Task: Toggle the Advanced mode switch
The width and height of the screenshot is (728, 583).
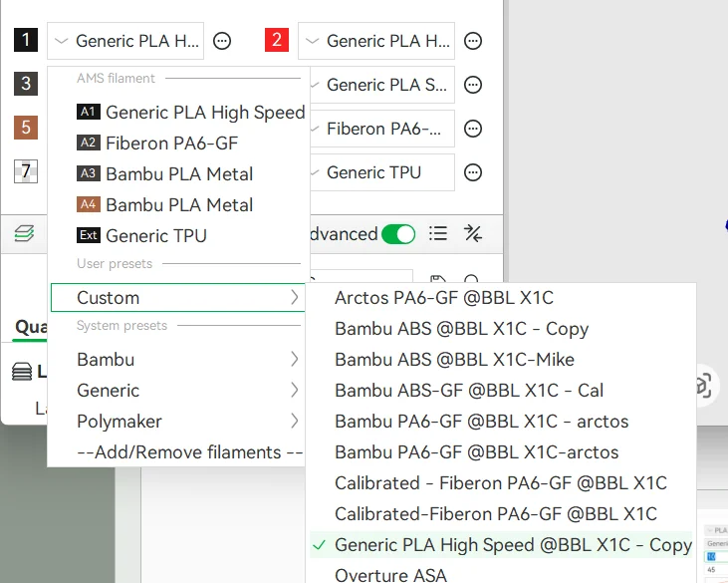Action: pyautogui.click(x=398, y=233)
